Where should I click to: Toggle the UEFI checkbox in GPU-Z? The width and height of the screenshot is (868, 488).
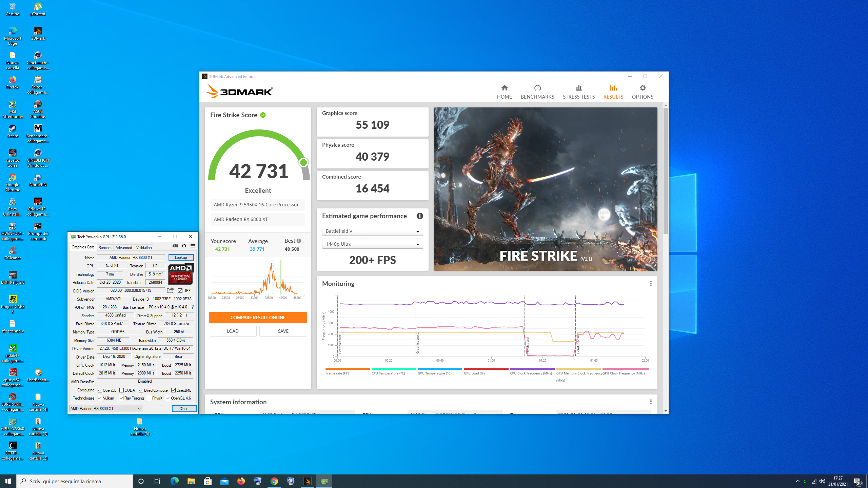180,291
